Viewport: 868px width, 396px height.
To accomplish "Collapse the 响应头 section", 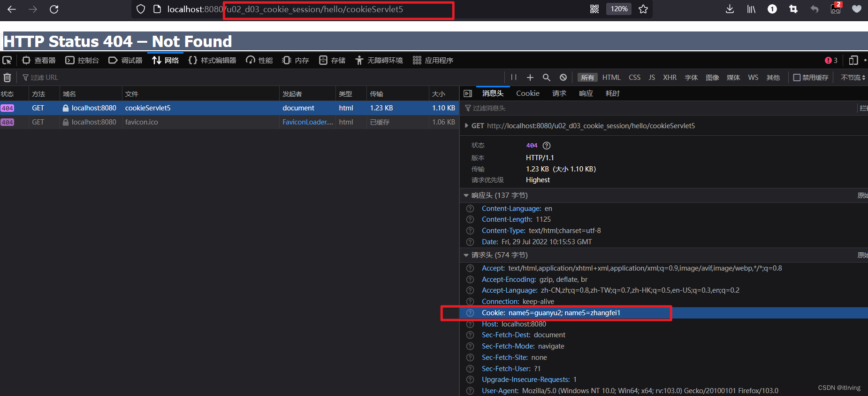I will (x=466, y=195).
